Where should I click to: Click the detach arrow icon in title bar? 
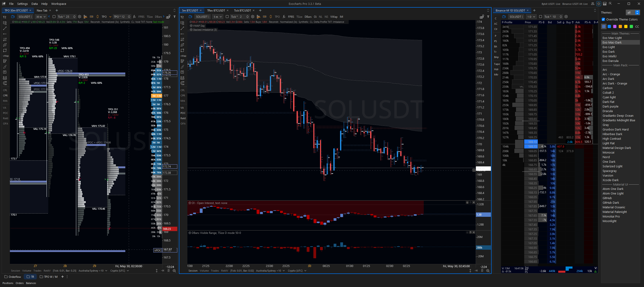pos(610,3)
